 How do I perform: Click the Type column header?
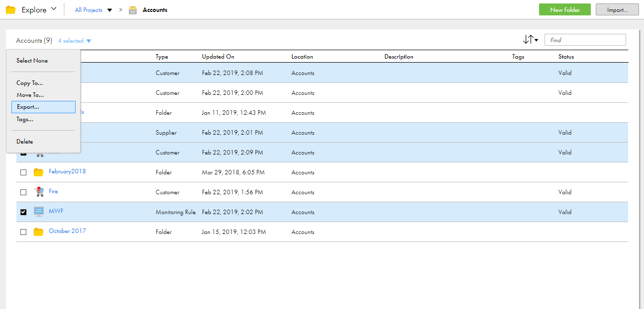162,57
